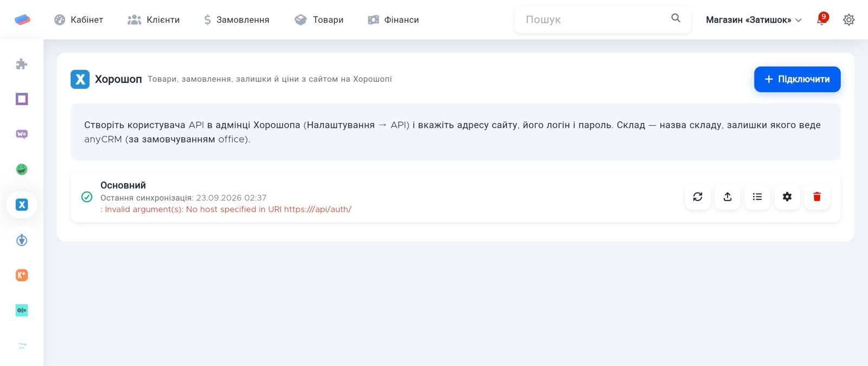868x366 pixels.
Task: Select the Хорошоп X icon in sidebar
Action: tap(22, 204)
